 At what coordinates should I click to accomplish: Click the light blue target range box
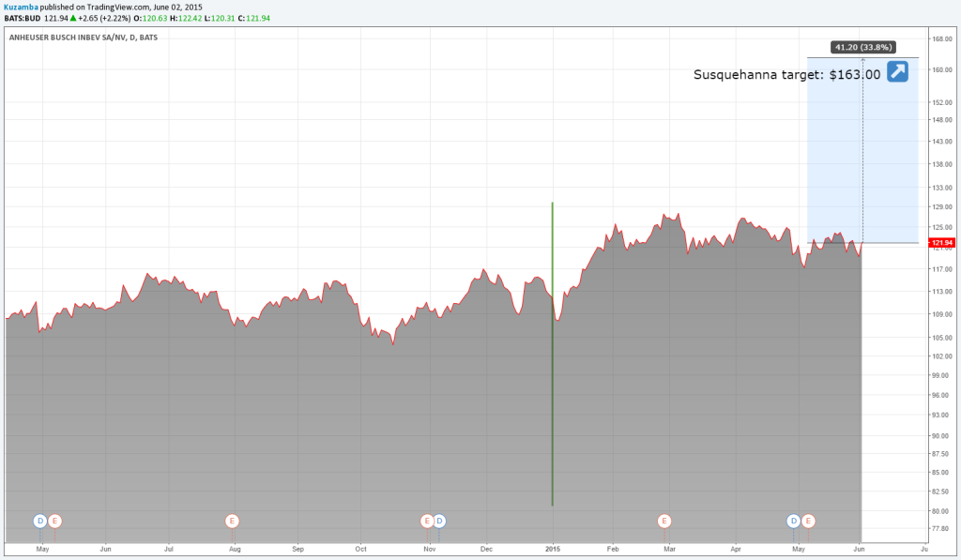coord(862,150)
